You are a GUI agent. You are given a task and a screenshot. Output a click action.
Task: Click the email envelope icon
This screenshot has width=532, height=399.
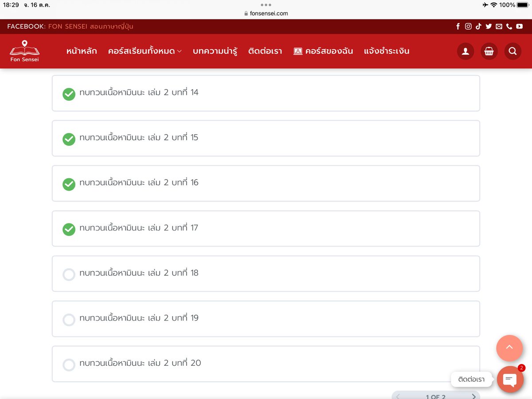pyautogui.click(x=499, y=27)
